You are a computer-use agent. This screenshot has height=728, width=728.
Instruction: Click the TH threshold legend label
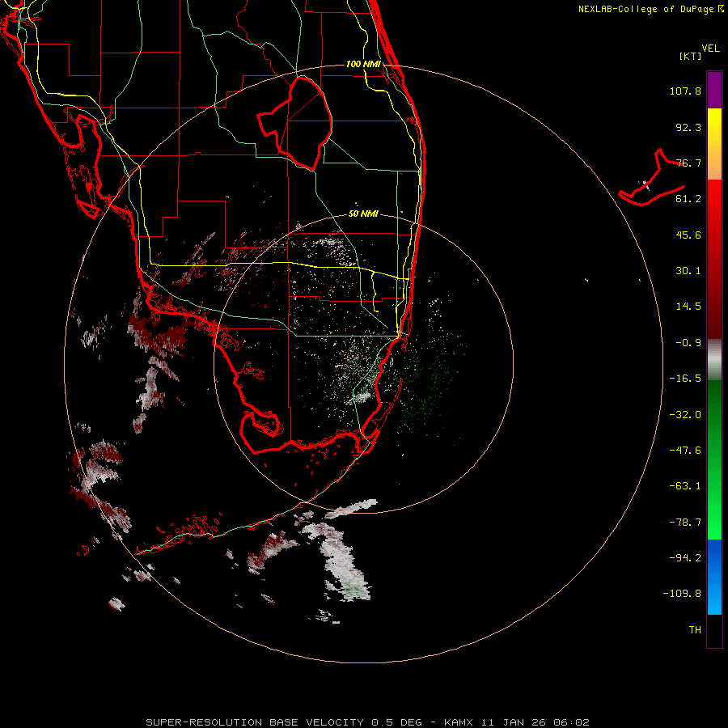click(x=695, y=629)
